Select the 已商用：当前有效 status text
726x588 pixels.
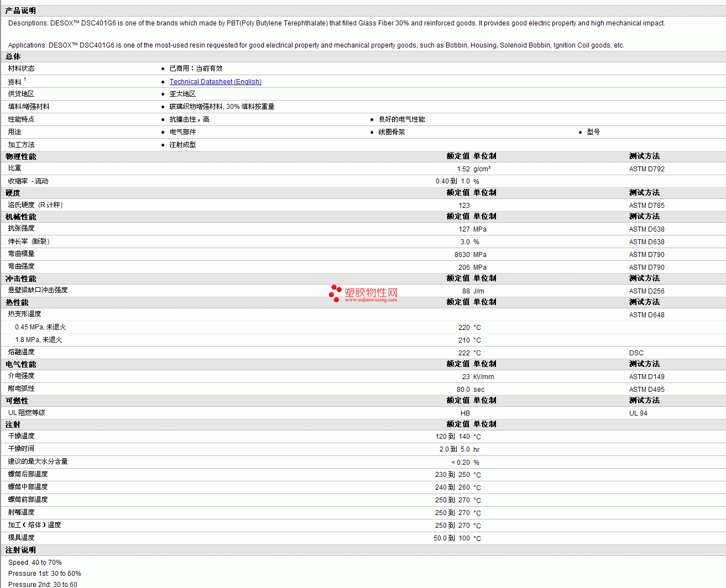pyautogui.click(x=196, y=69)
